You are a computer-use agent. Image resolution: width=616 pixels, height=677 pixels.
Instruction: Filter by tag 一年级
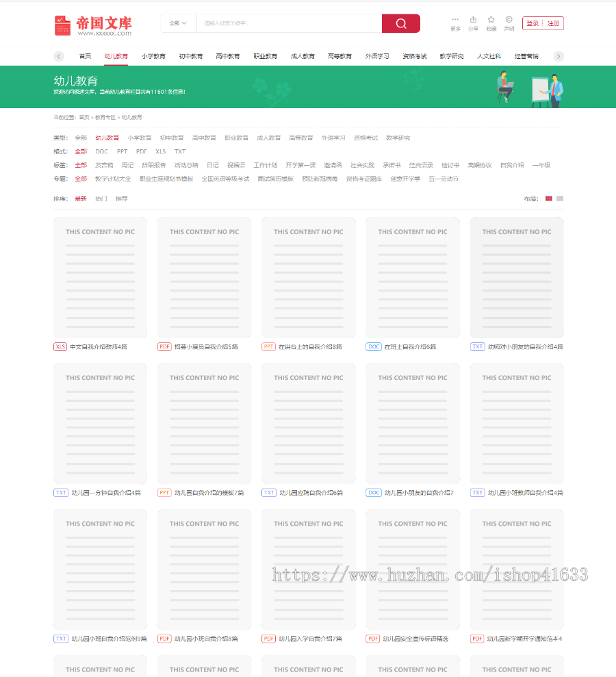(x=541, y=165)
